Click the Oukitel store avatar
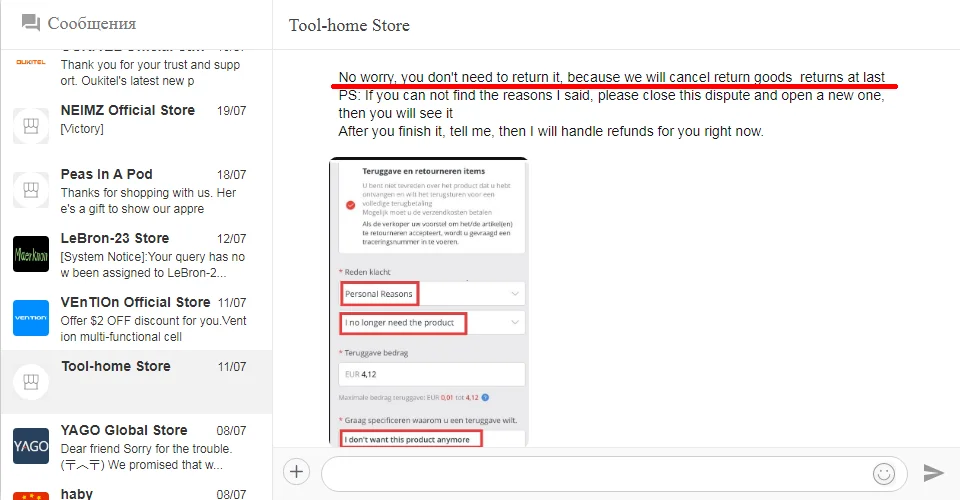Viewport: 960px width, 500px height. 31,62
